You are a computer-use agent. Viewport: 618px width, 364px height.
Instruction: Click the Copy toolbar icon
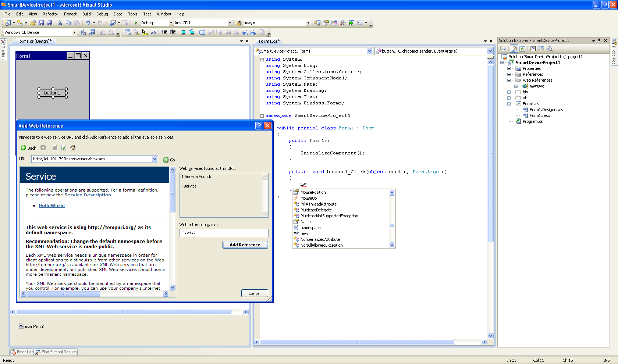pos(68,23)
